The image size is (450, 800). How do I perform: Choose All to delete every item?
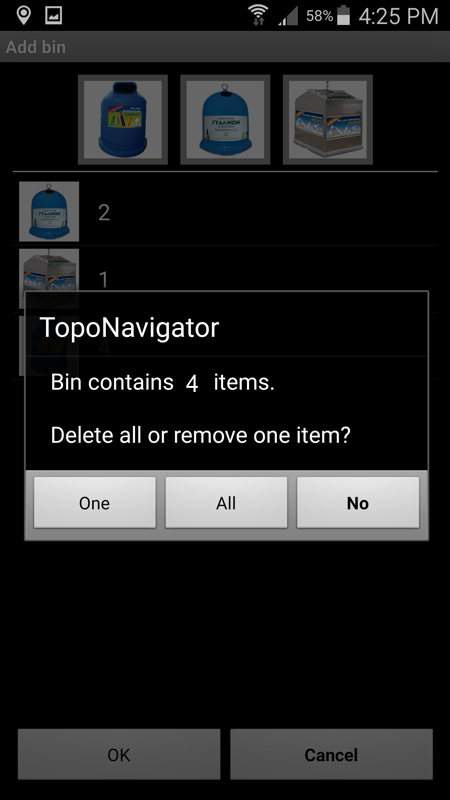226,503
